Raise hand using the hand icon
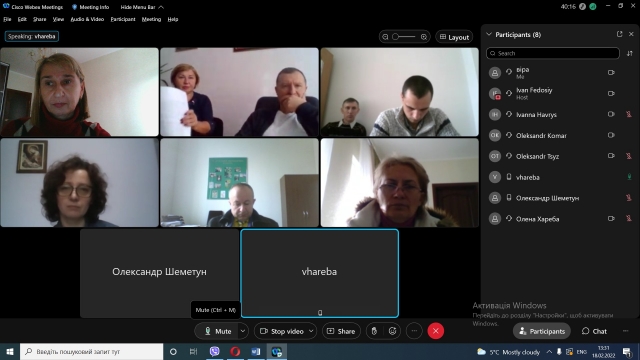Viewport: 640px width, 360px height. (x=374, y=331)
